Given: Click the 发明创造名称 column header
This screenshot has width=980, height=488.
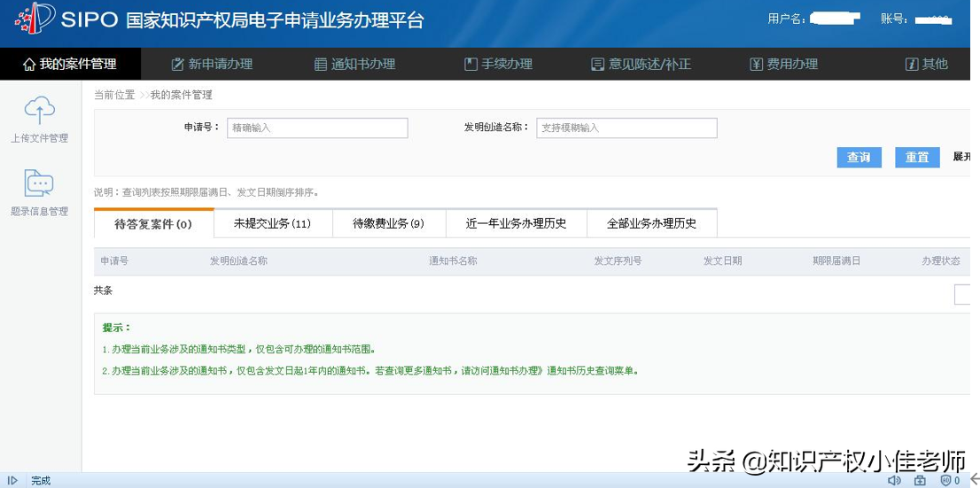Looking at the screenshot, I should click(238, 261).
